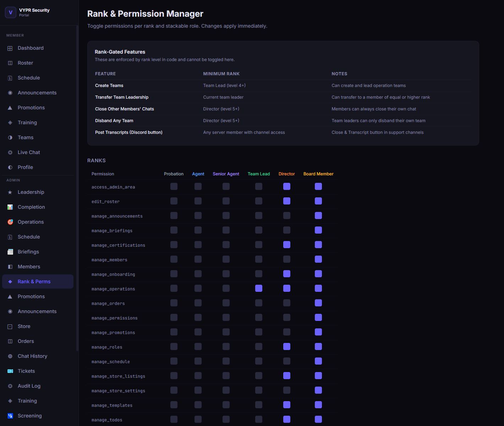Click the Briefings icon in the sidebar
This screenshot has height=426, width=504.
pos(10,252)
